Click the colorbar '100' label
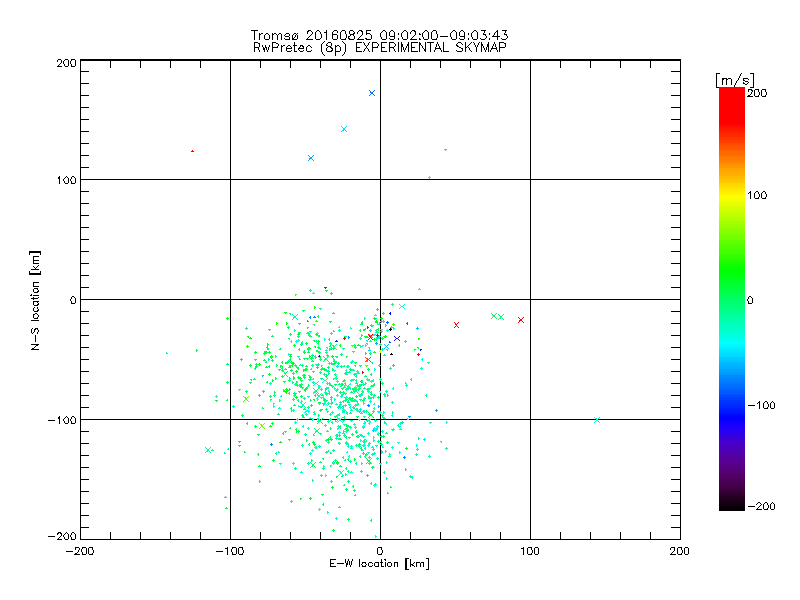This screenshot has height=600, width=800. 757,195
